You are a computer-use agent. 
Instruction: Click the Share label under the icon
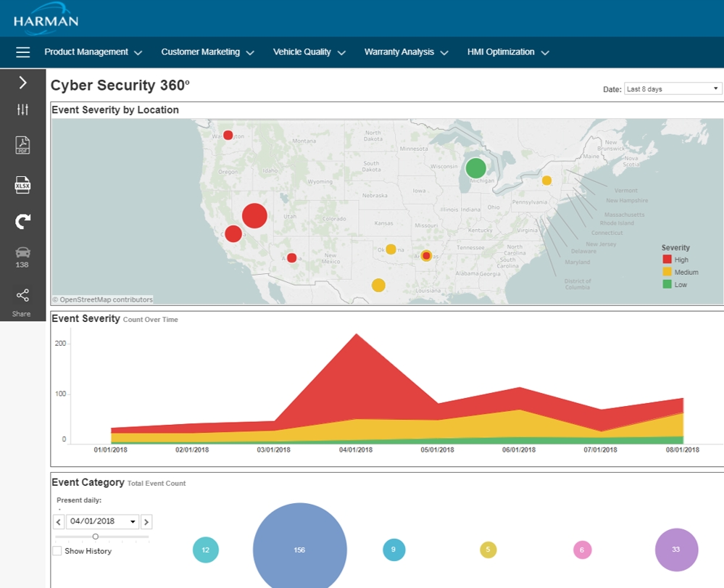(x=21, y=314)
